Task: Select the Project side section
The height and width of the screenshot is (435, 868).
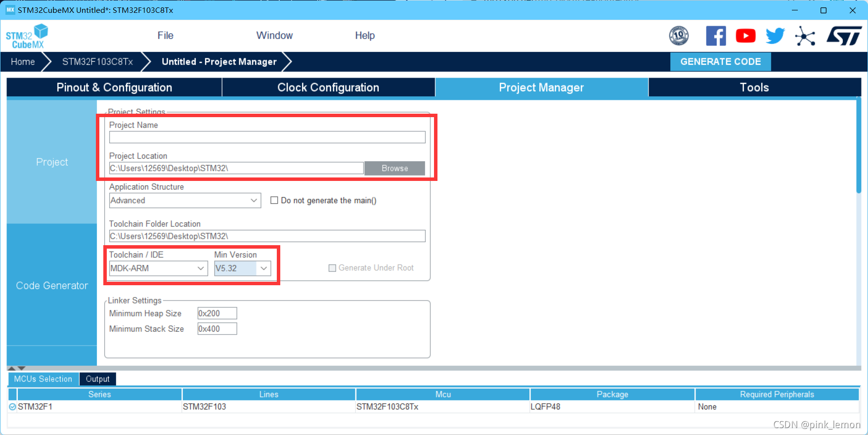Action: tap(52, 162)
